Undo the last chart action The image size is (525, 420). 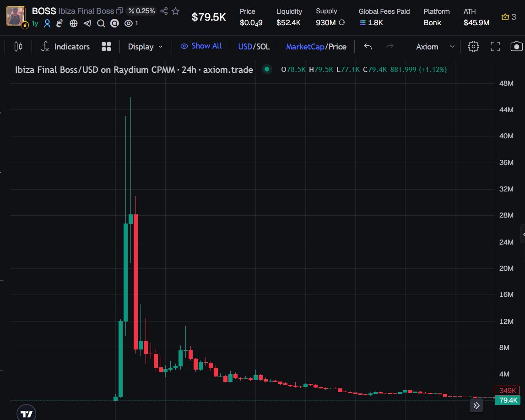pyautogui.click(x=368, y=47)
